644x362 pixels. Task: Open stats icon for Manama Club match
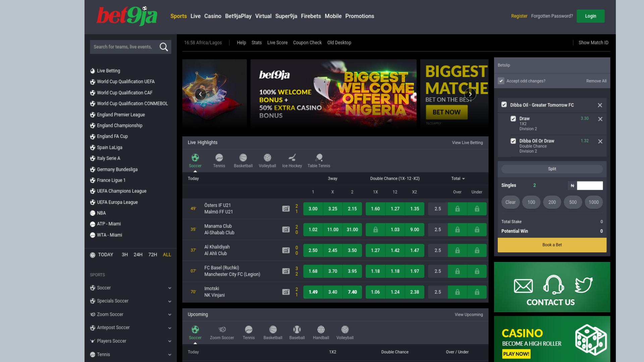coord(286,230)
